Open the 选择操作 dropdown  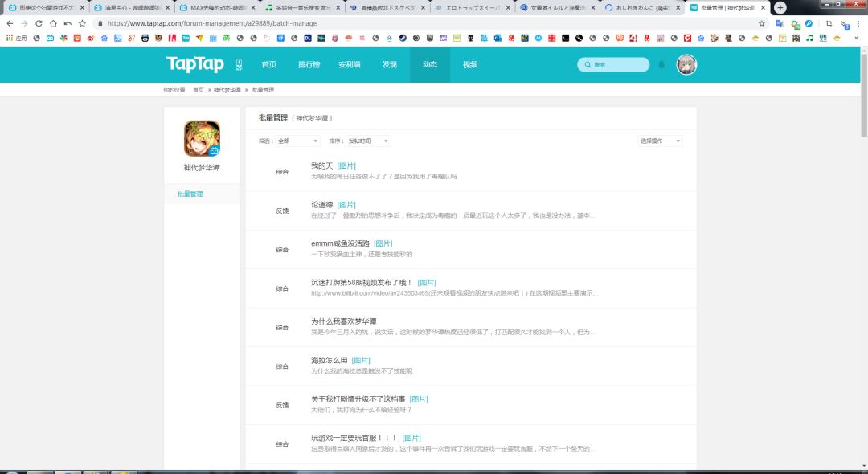[x=660, y=141]
